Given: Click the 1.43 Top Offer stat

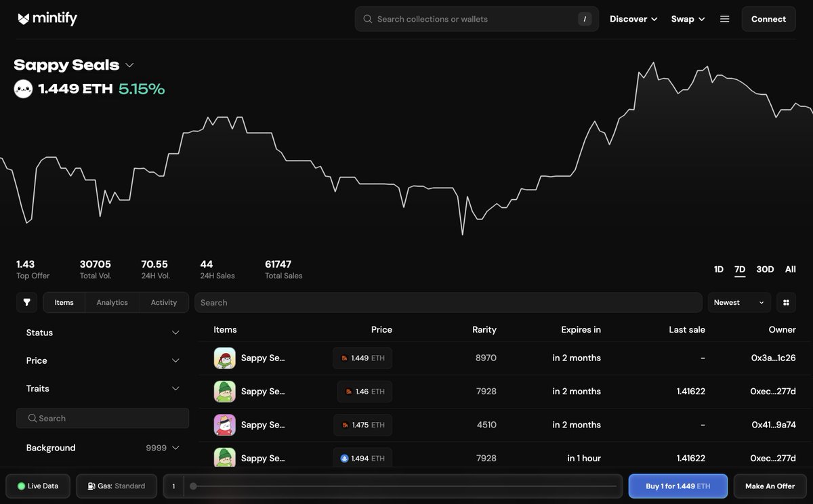Looking at the screenshot, I should (x=33, y=269).
